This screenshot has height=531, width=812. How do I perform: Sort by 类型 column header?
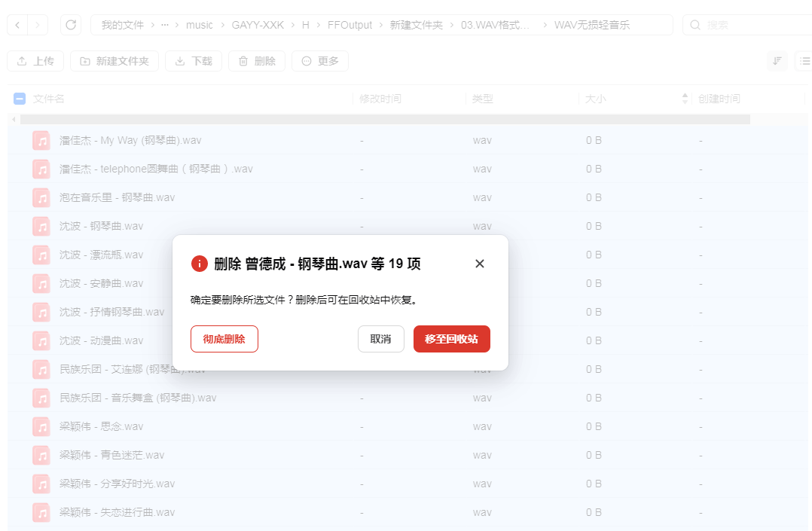coord(482,99)
